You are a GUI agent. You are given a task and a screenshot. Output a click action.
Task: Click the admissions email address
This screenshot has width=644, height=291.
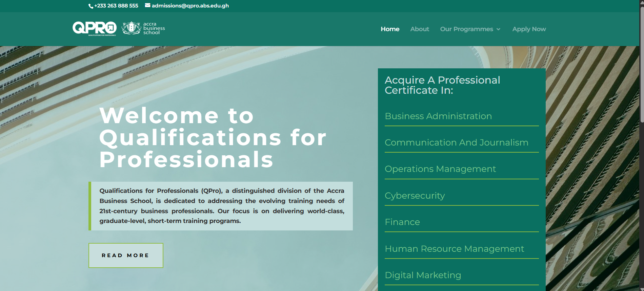pos(190,6)
